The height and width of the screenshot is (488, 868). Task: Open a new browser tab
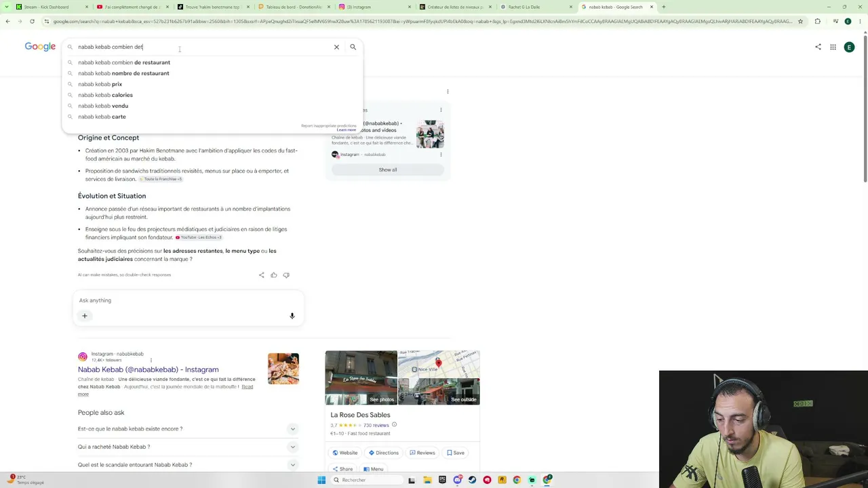[x=663, y=7]
